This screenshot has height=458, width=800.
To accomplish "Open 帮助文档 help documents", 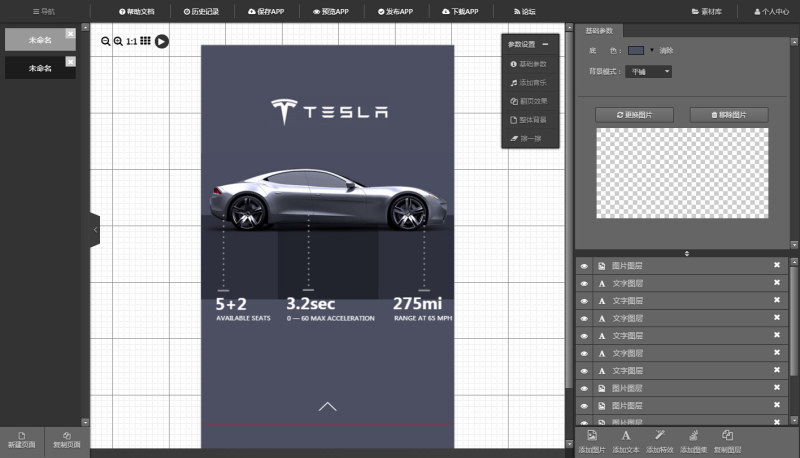I will [136, 11].
